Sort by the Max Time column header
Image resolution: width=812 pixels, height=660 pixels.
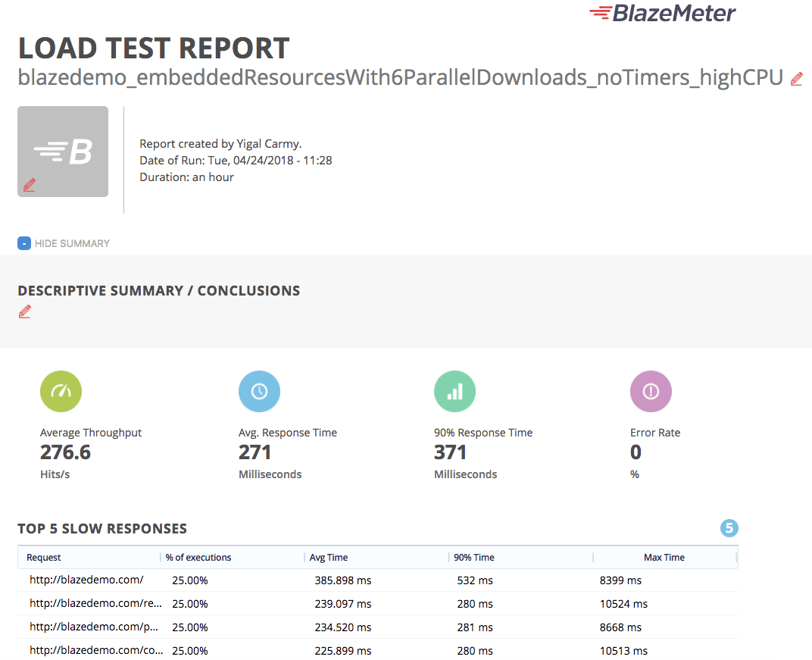tap(664, 558)
